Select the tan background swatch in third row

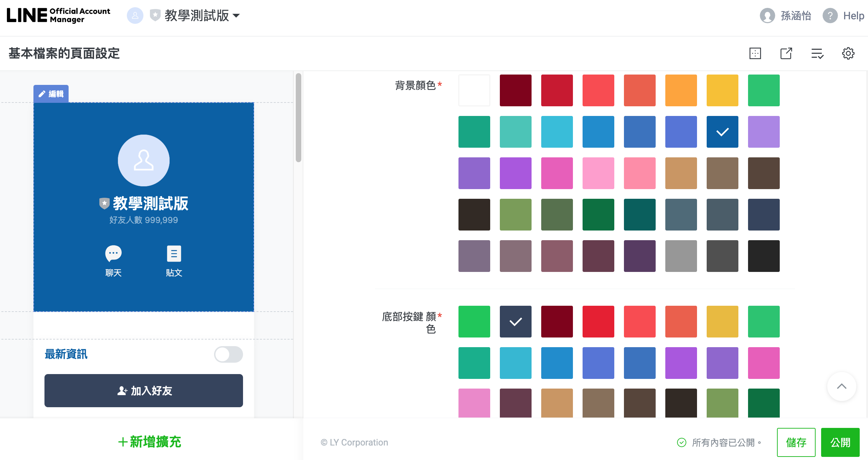click(x=681, y=173)
